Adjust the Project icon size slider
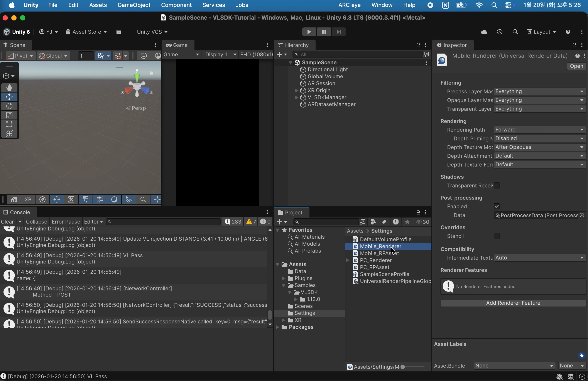The image size is (588, 381). 403,367
